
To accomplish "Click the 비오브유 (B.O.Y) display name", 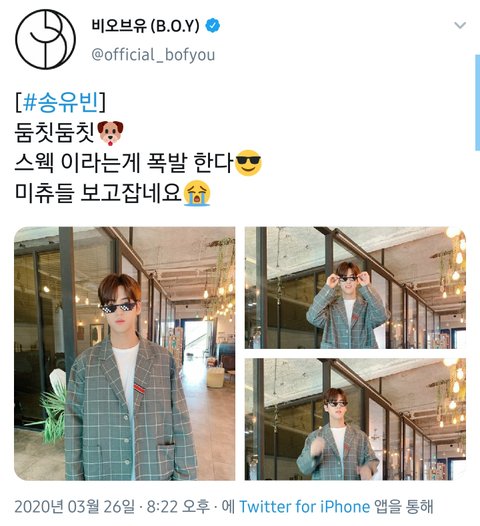I will pyautogui.click(x=146, y=25).
